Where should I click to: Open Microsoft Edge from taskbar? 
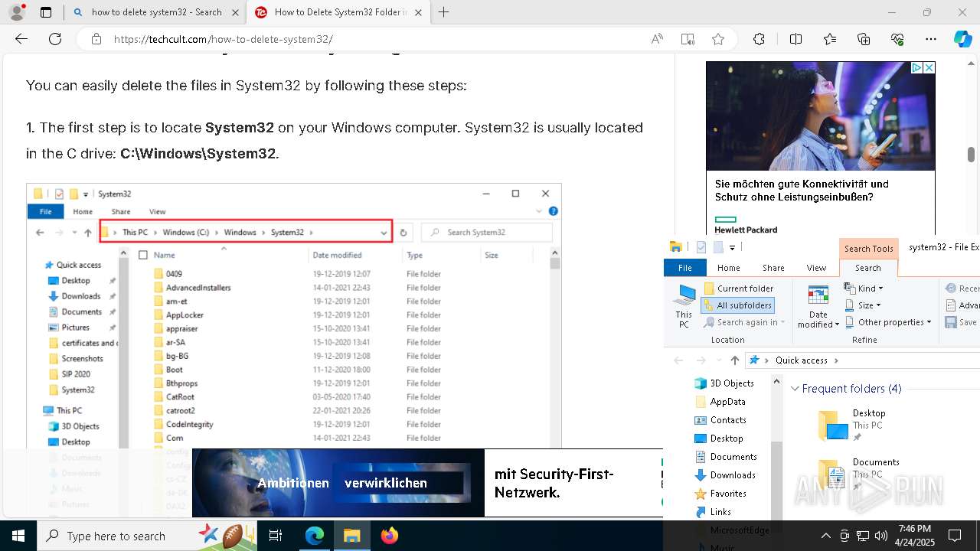pyautogui.click(x=315, y=536)
